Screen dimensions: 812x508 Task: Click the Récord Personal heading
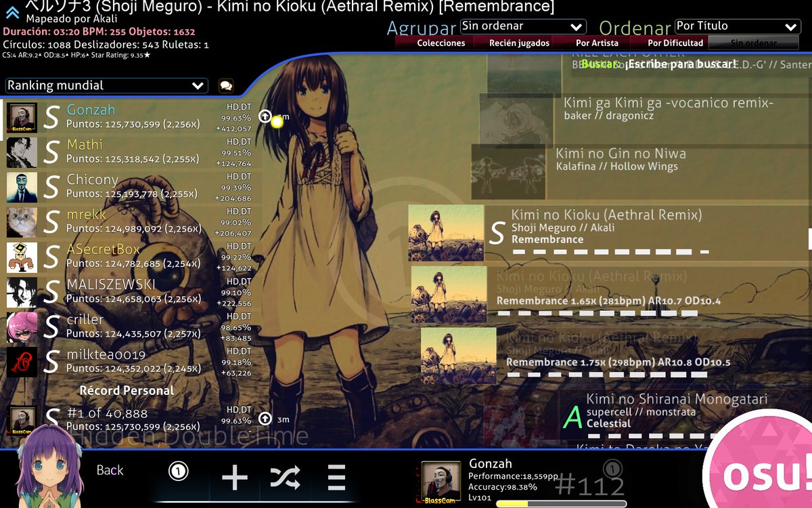pos(127,391)
